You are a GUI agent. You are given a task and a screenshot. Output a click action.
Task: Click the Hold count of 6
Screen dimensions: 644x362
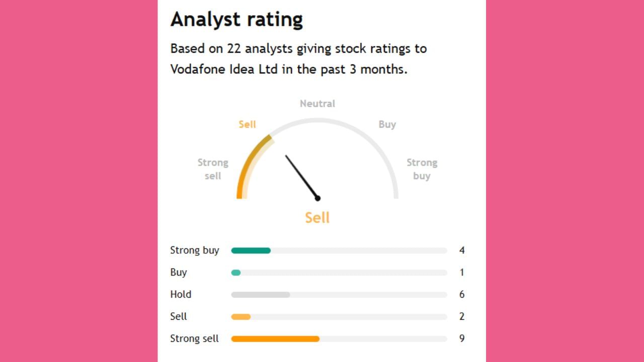[x=462, y=295]
